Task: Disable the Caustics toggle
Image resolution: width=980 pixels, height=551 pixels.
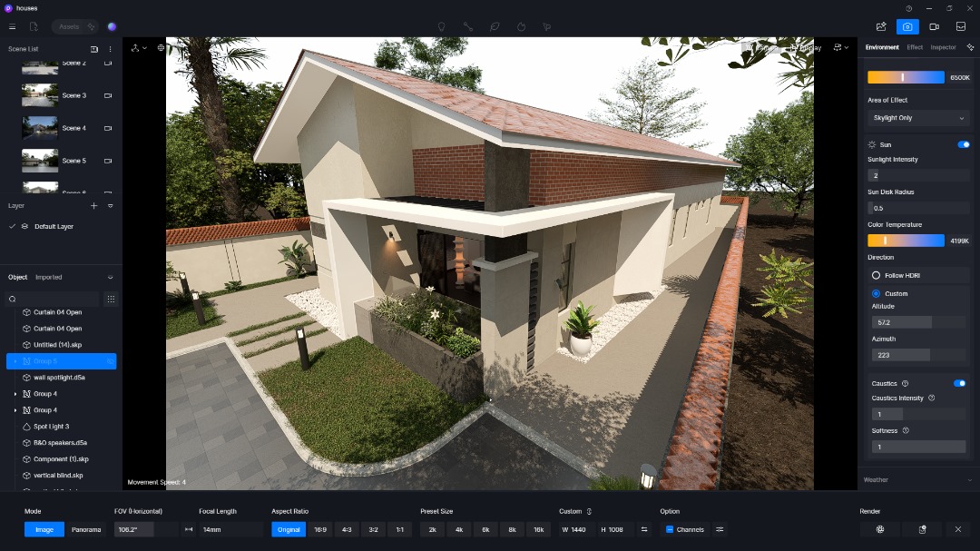Action: (959, 383)
